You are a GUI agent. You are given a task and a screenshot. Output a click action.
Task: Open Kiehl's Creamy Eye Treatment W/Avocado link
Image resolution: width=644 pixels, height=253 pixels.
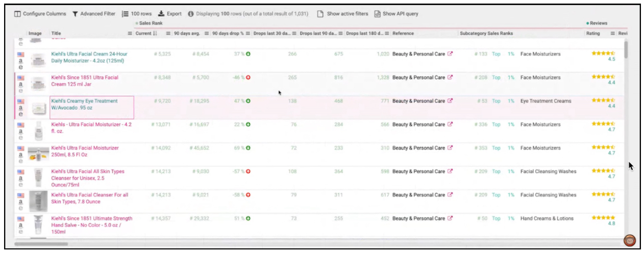click(x=84, y=104)
